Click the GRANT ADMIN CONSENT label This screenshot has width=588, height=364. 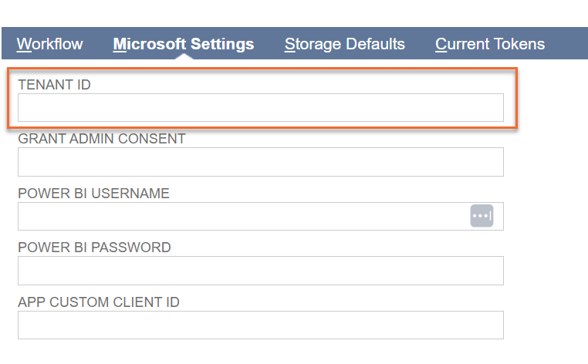tap(102, 139)
